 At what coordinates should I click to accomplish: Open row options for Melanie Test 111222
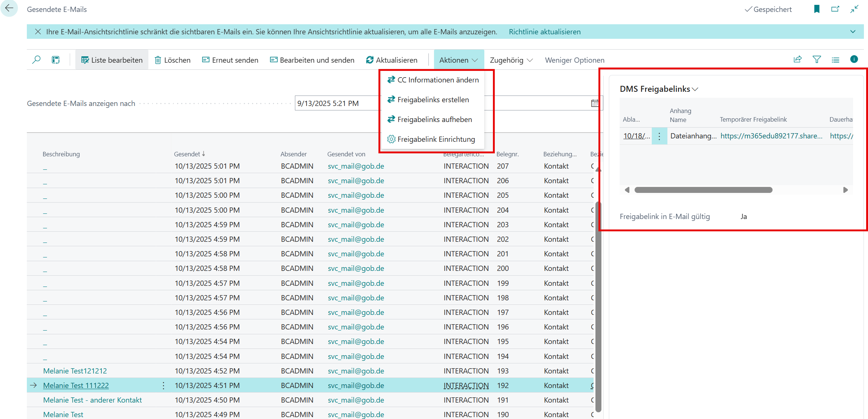(x=163, y=385)
